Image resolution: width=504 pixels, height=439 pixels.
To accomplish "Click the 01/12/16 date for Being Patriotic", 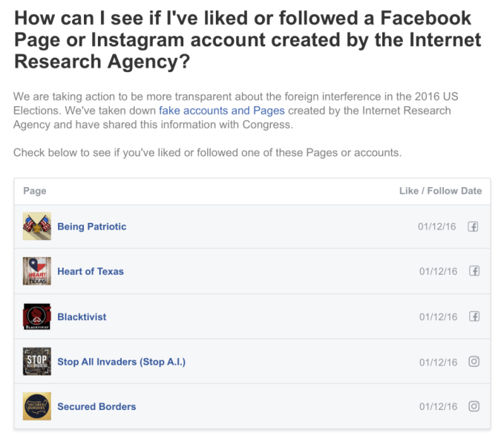I will coord(438,227).
